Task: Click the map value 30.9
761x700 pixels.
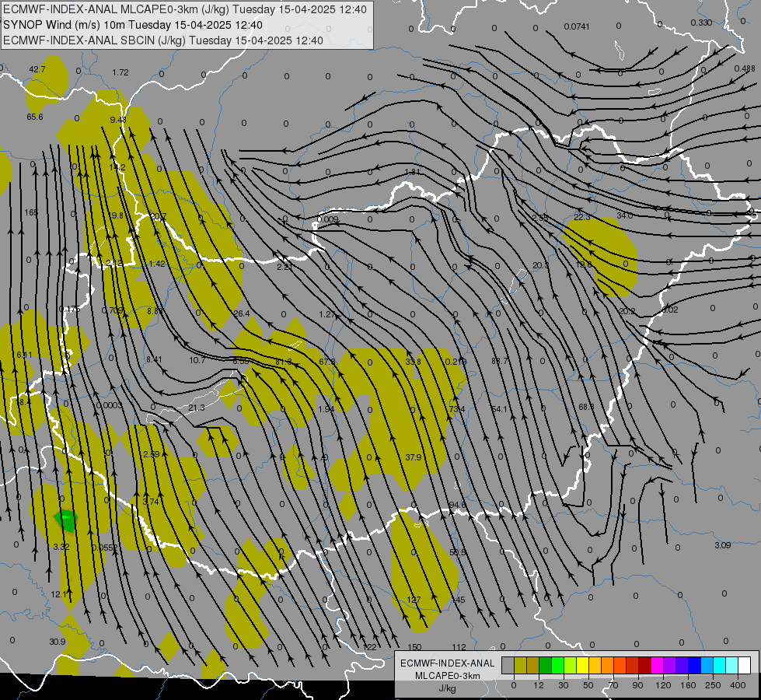Action: (x=58, y=642)
